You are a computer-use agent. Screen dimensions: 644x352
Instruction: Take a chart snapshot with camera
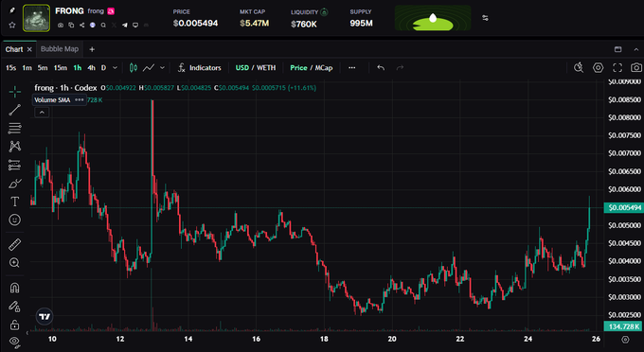pos(636,68)
